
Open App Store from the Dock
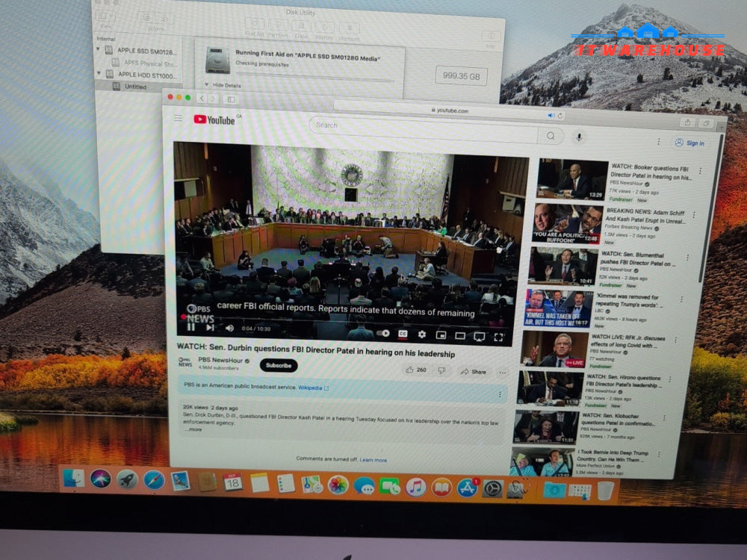pos(467,488)
